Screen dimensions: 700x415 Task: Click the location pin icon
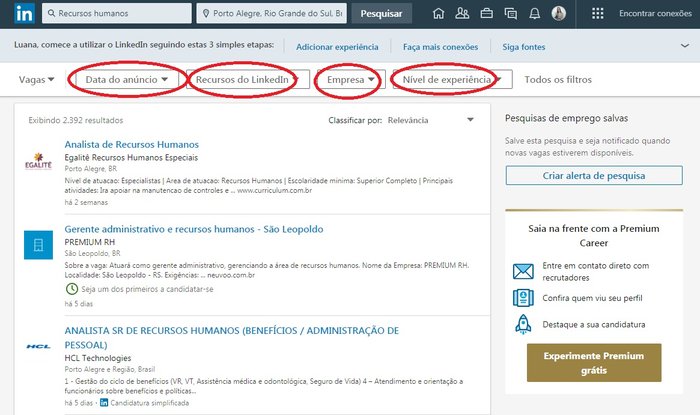[206, 13]
